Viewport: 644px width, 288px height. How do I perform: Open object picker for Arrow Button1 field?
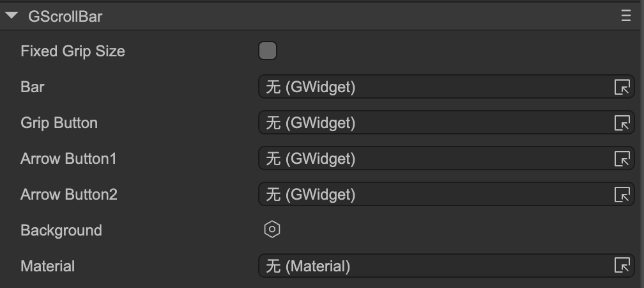(x=622, y=159)
